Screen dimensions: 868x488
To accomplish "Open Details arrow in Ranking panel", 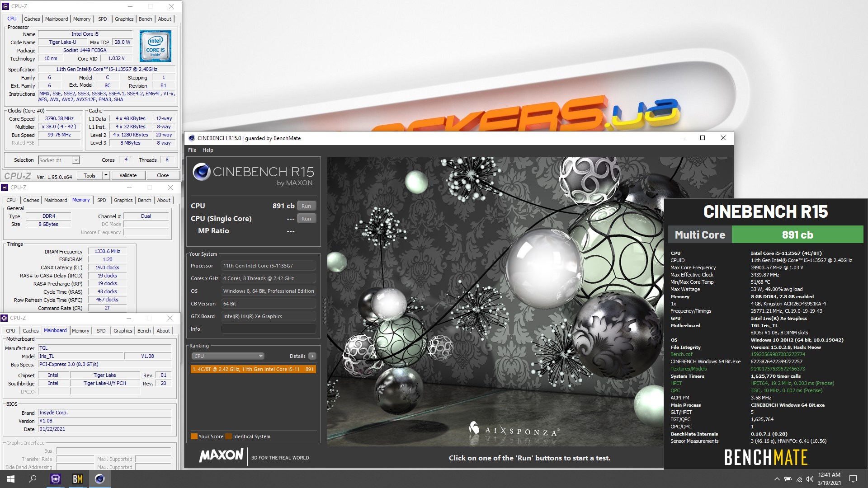I will click(x=312, y=356).
